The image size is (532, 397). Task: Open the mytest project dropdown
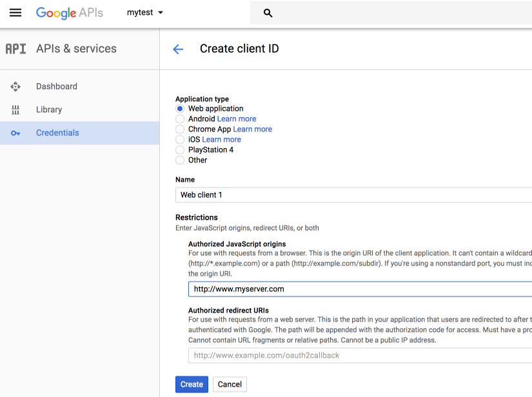tap(145, 13)
